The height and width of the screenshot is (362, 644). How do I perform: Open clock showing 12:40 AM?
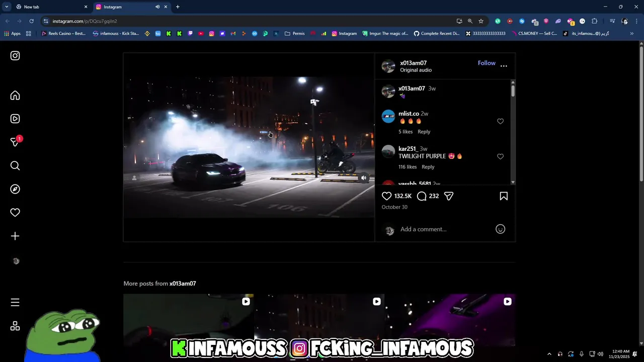619,354
